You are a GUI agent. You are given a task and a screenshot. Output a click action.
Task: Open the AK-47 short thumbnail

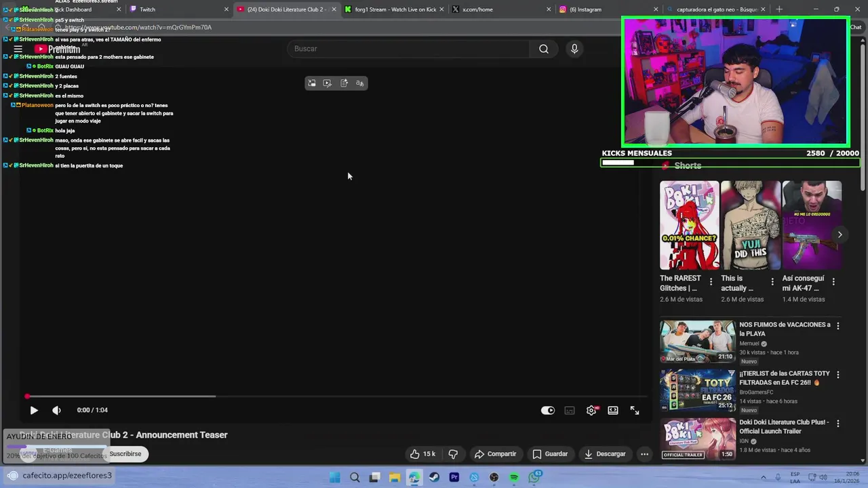[812, 225]
